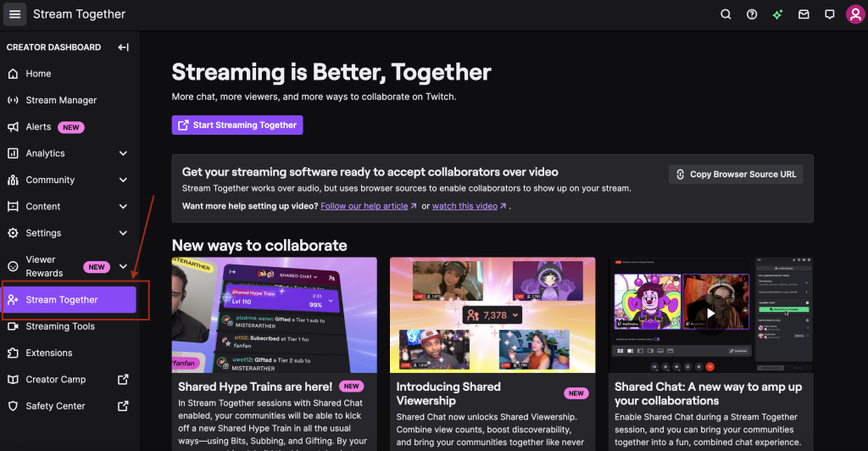This screenshot has width=868, height=451.
Task: Click the Home house icon
Action: pos(14,74)
